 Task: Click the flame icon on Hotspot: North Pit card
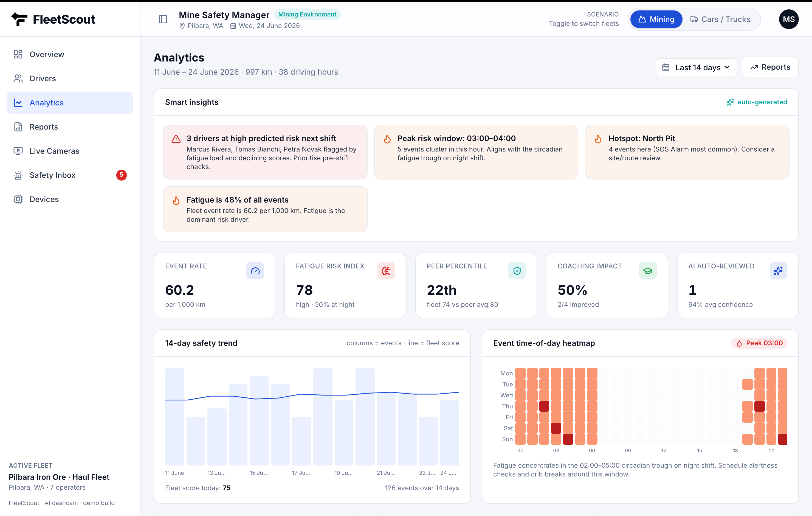[598, 139]
